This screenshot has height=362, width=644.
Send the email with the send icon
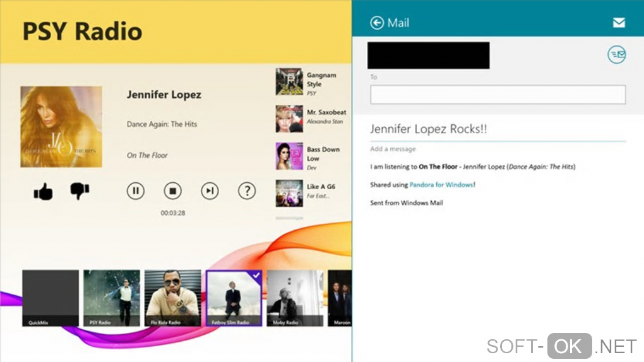(x=617, y=54)
